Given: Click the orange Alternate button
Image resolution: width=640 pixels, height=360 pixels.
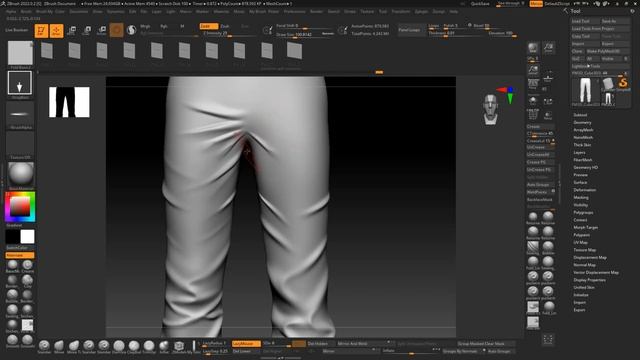Looking at the screenshot, I should pyautogui.click(x=20, y=255).
